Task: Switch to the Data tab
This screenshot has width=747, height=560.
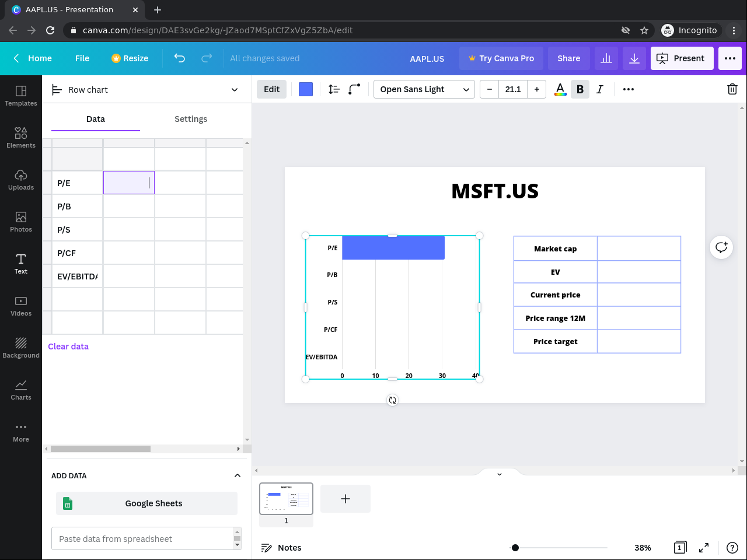Action: click(96, 119)
